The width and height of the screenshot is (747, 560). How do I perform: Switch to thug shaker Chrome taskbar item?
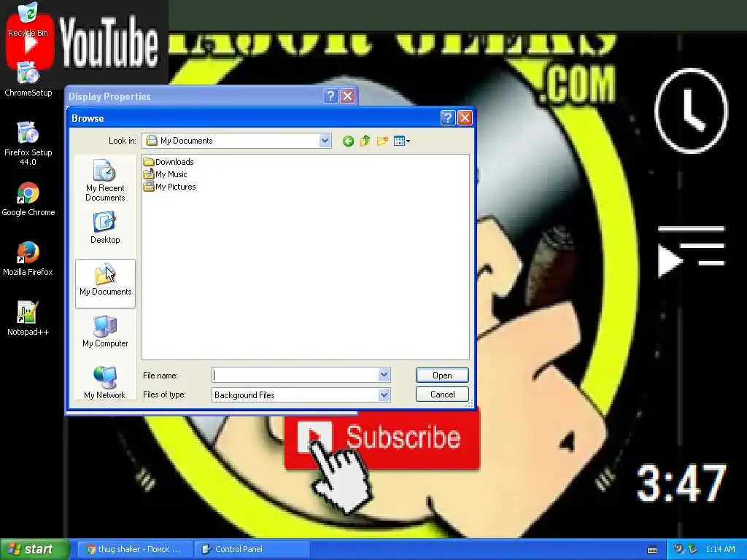134,549
